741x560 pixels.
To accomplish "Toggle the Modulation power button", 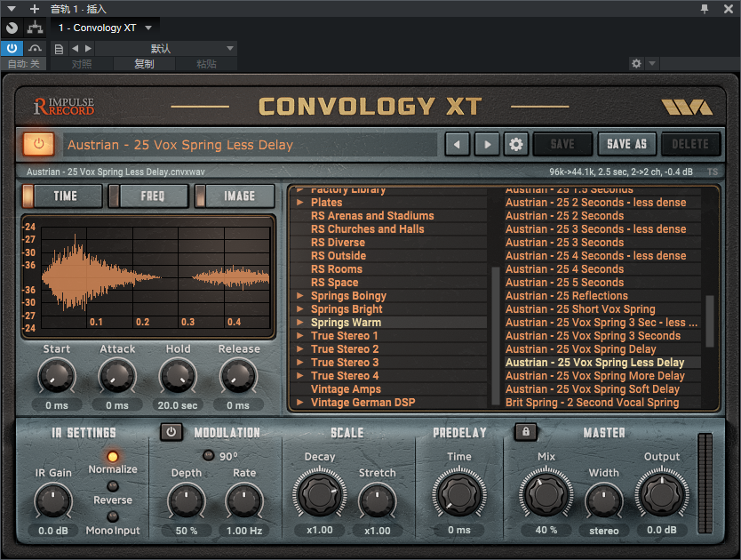I will pyautogui.click(x=171, y=432).
